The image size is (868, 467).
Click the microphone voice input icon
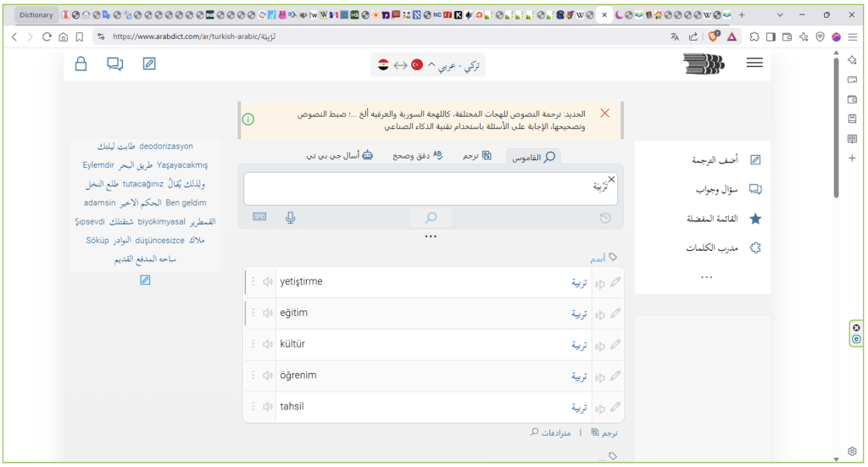click(x=291, y=218)
